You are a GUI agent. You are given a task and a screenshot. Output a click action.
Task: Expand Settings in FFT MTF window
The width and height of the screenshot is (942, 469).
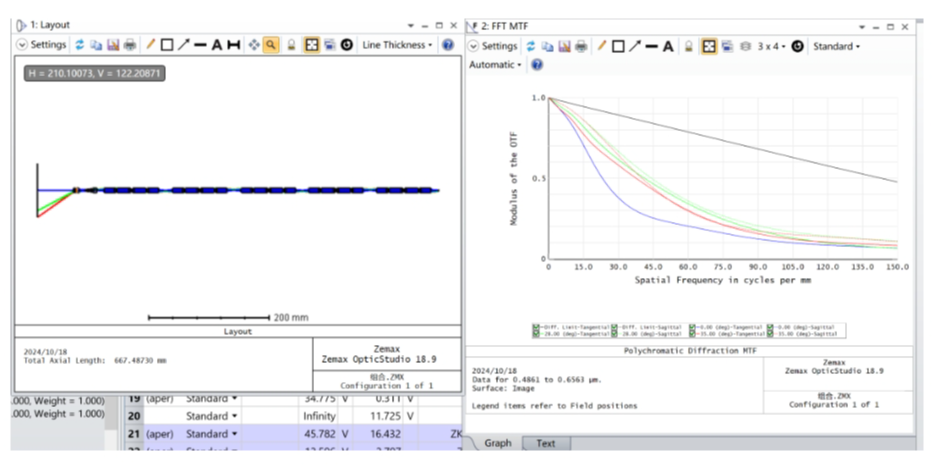point(494,46)
